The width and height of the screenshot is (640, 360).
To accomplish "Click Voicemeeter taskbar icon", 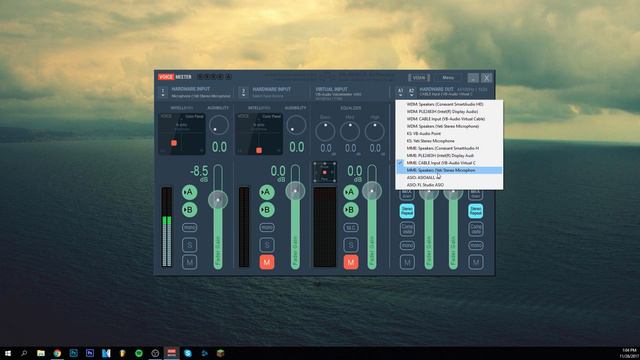I will tap(171, 353).
